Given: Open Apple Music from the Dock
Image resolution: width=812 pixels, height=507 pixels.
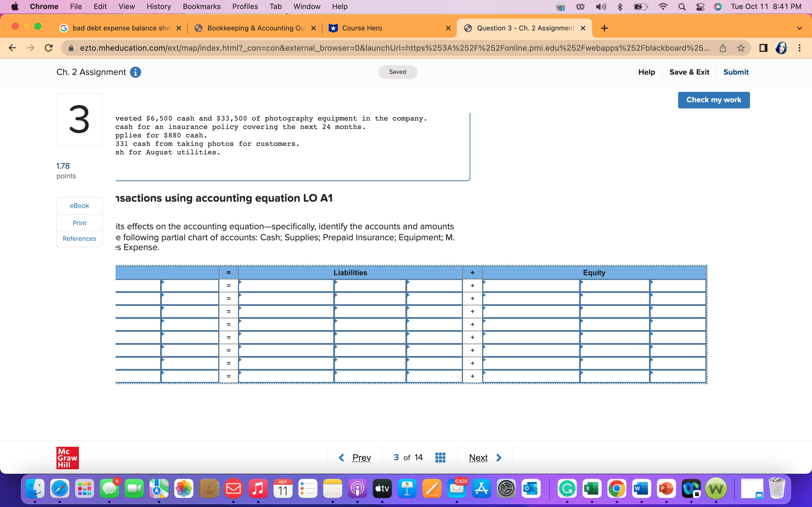Looking at the screenshot, I should 257,489.
